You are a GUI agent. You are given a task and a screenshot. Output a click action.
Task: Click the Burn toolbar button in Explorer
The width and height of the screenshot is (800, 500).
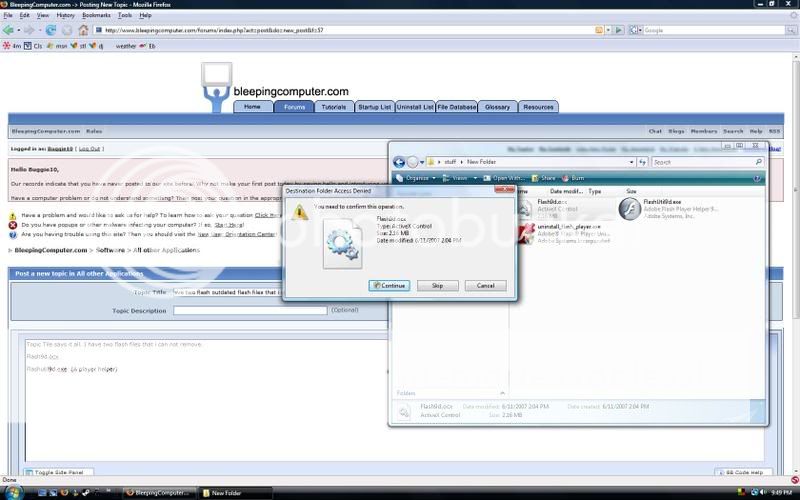click(573, 178)
